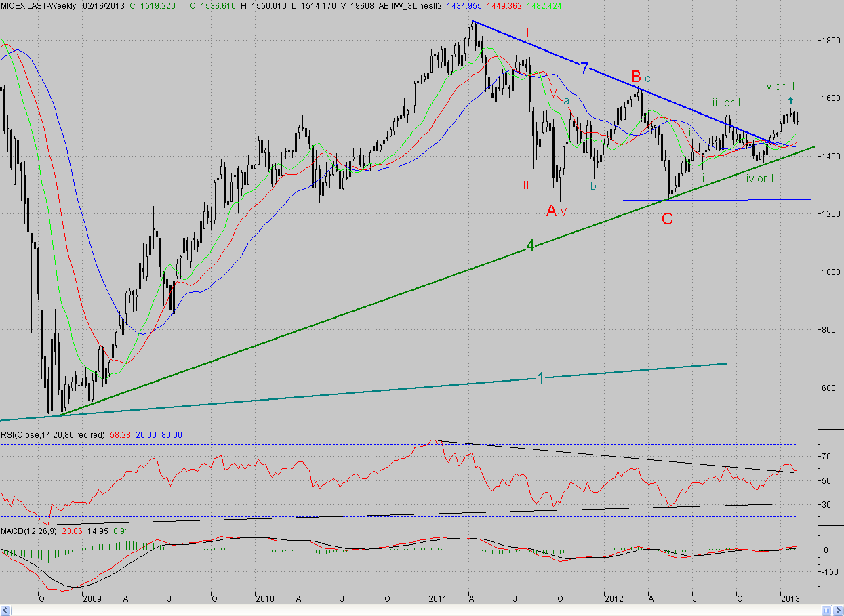Click the scrollbar left arrow button
This screenshot has height=616, width=844.
point(5,610)
